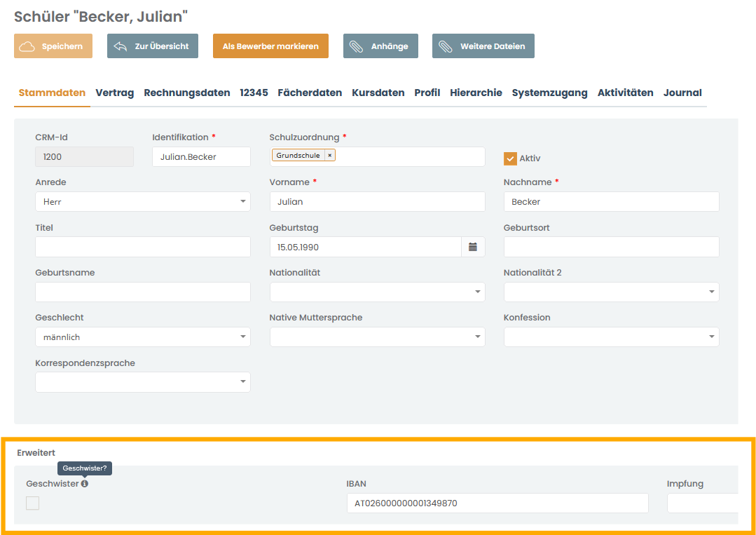Click the Erweitert section heading
The height and width of the screenshot is (535, 756).
36,452
